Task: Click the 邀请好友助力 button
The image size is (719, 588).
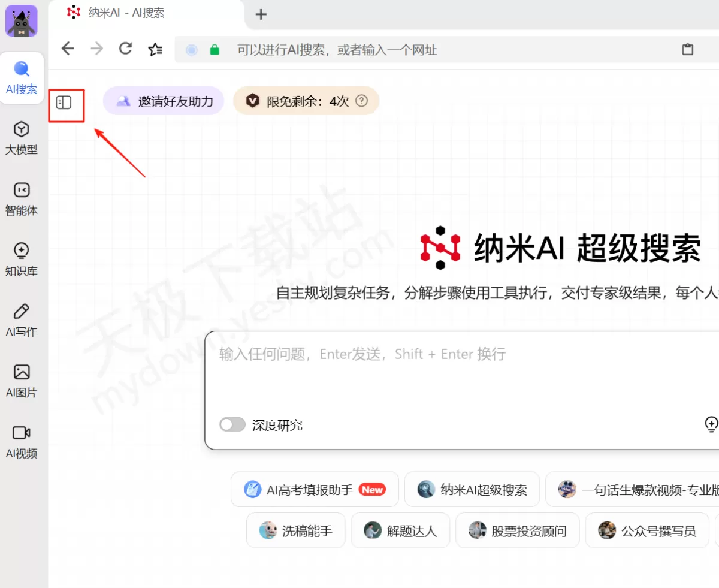Action: 164,101
